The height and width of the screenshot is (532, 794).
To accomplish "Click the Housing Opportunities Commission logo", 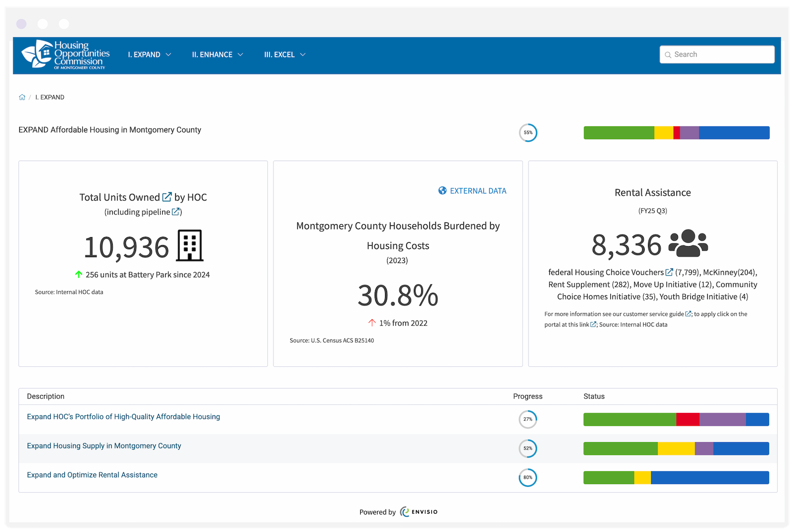I will click(65, 55).
